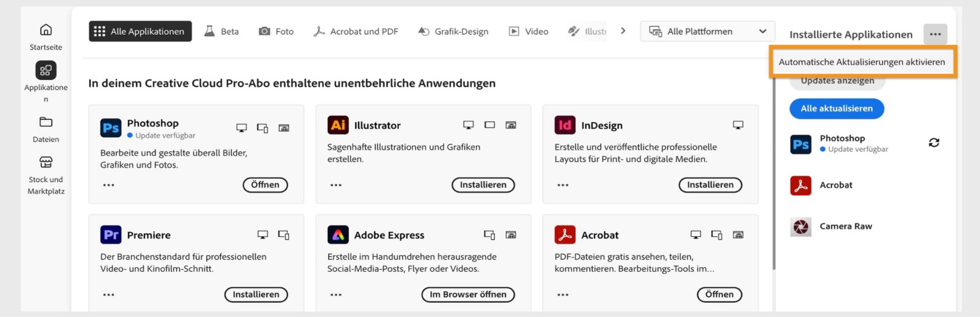This screenshot has width=980, height=317.
Task: Switch to the Beta tab
Action: pos(222,31)
